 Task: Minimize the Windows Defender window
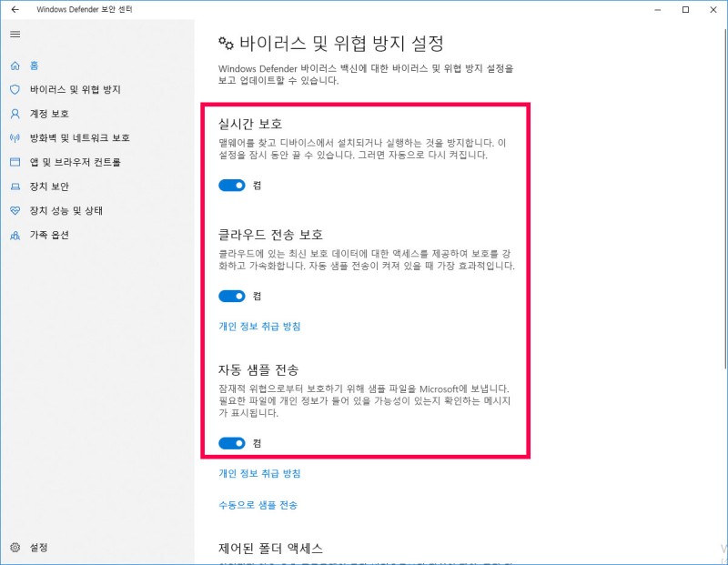[x=657, y=10]
